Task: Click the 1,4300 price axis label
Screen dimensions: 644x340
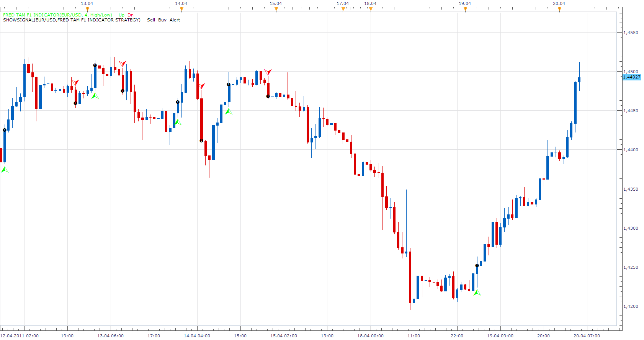Action: pos(631,228)
